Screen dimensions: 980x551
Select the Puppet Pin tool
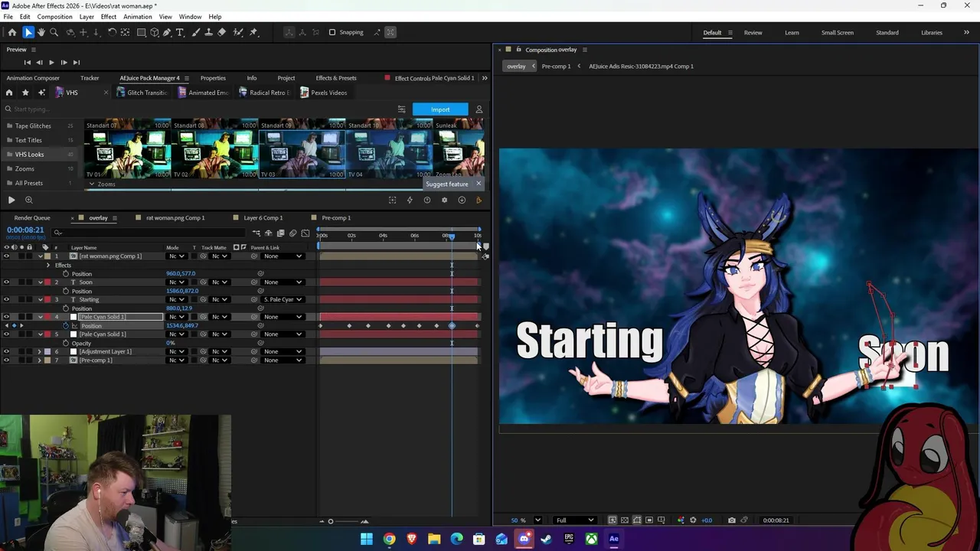pos(253,32)
